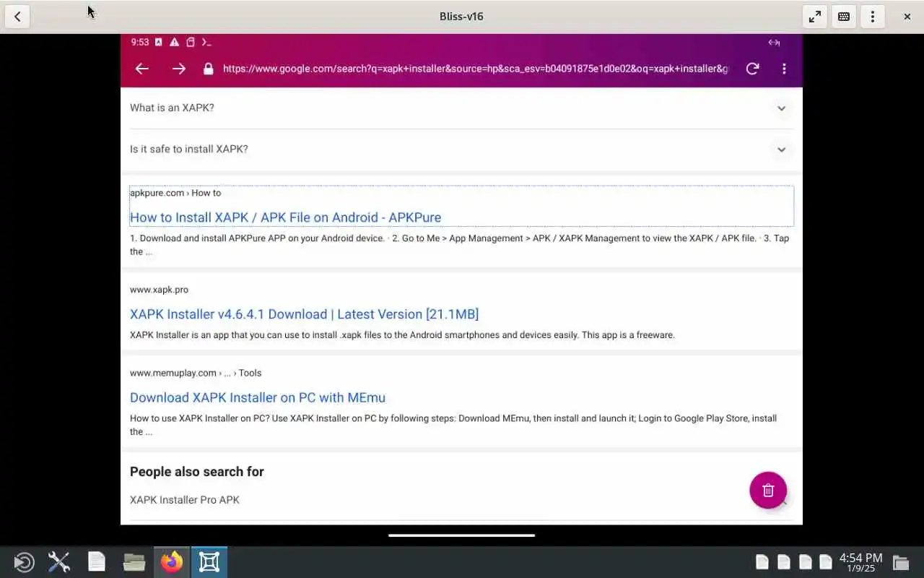The width and height of the screenshot is (924, 578).
Task: Click the 9:53 time in Android status bar
Action: (139, 43)
